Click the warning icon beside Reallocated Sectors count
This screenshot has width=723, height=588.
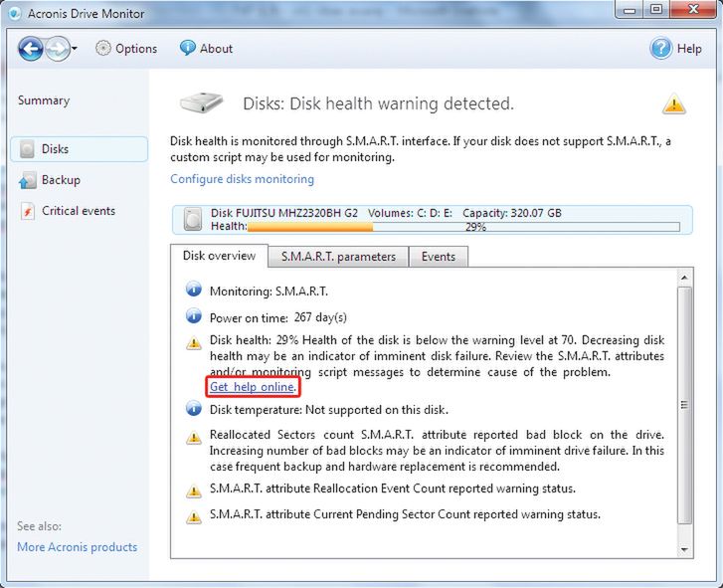point(194,437)
